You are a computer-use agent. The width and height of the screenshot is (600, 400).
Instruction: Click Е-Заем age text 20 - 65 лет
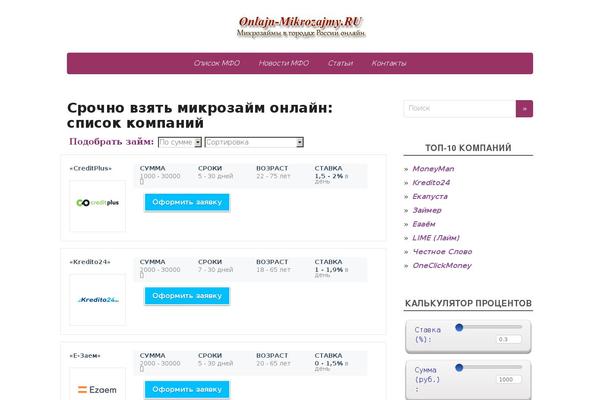[x=273, y=363]
